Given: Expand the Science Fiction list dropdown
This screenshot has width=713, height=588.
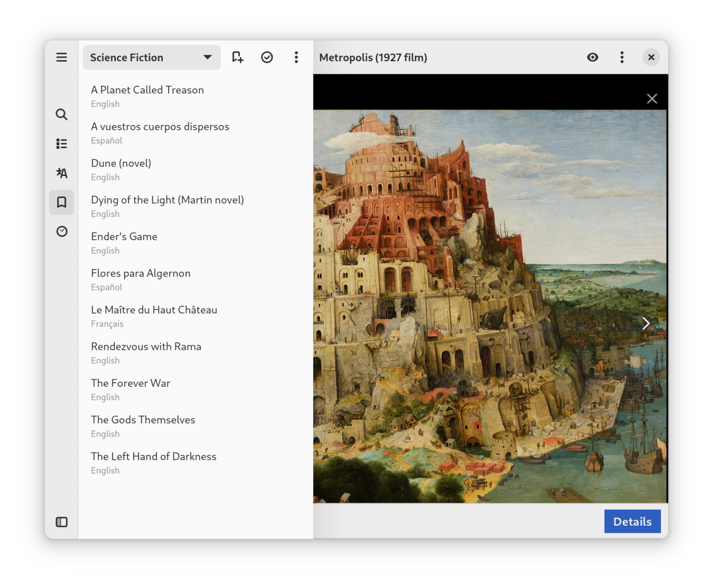Looking at the screenshot, I should [151, 57].
